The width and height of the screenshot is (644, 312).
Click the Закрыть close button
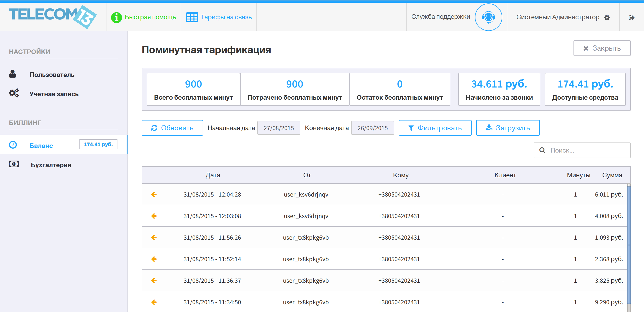pos(602,48)
